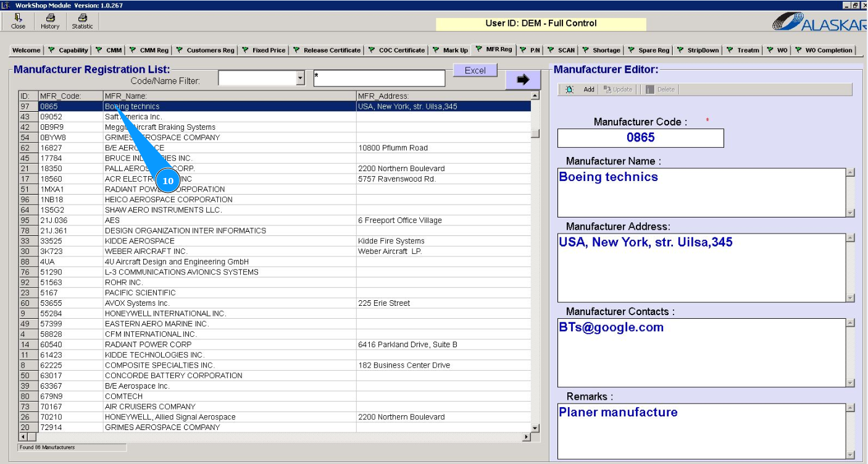Open the Statistic toolbar icon
868x464 pixels.
point(82,22)
